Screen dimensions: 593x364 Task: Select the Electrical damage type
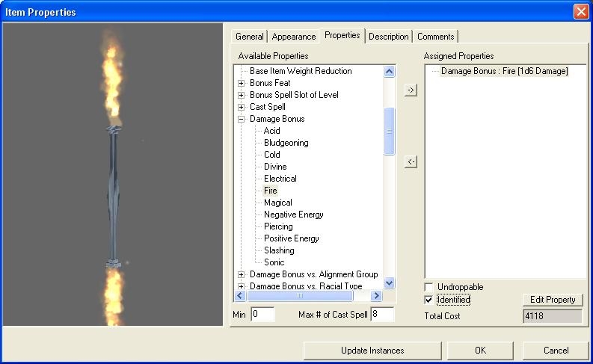[280, 179]
